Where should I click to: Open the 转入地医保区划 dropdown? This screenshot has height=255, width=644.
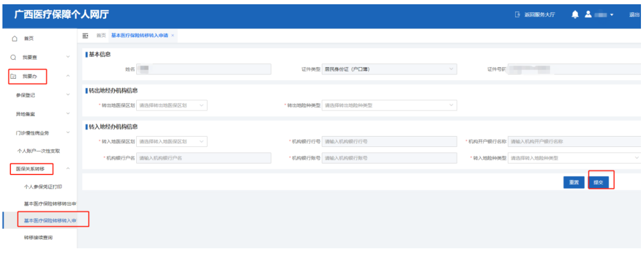coord(172,142)
